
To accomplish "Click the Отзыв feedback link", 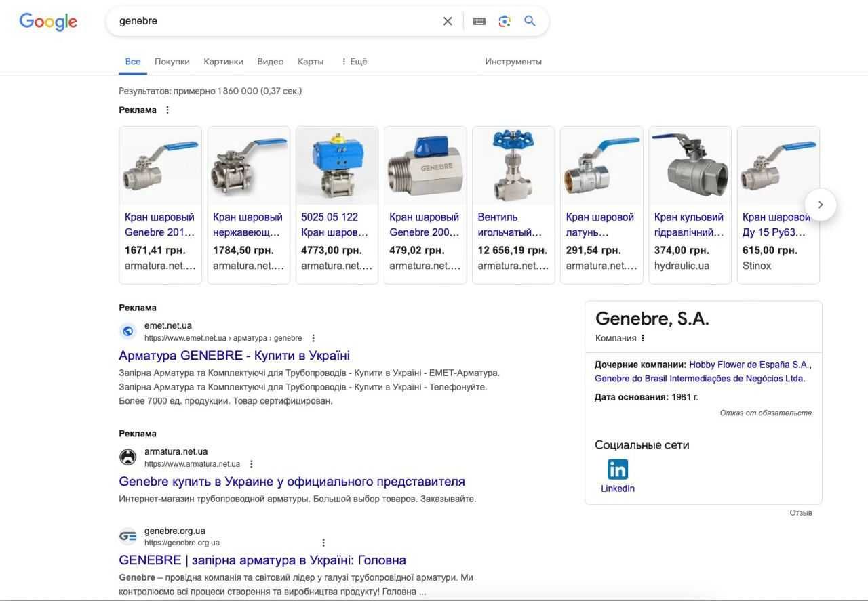I will tap(801, 513).
